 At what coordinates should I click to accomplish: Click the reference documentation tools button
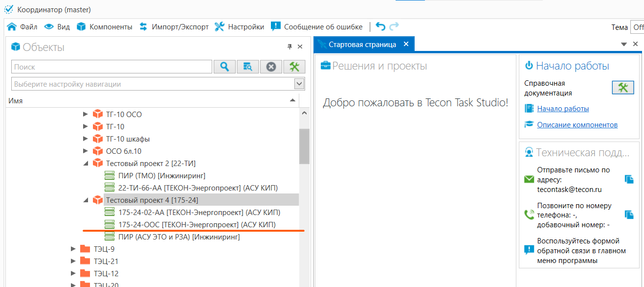pyautogui.click(x=623, y=88)
